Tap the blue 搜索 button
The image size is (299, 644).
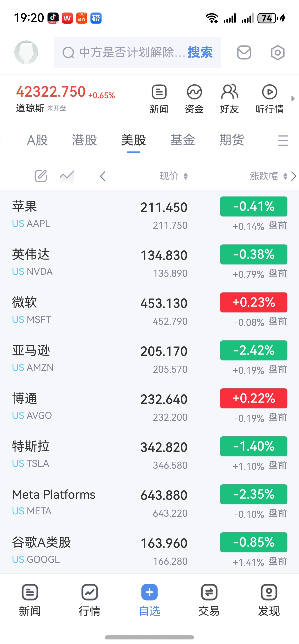pyautogui.click(x=200, y=53)
